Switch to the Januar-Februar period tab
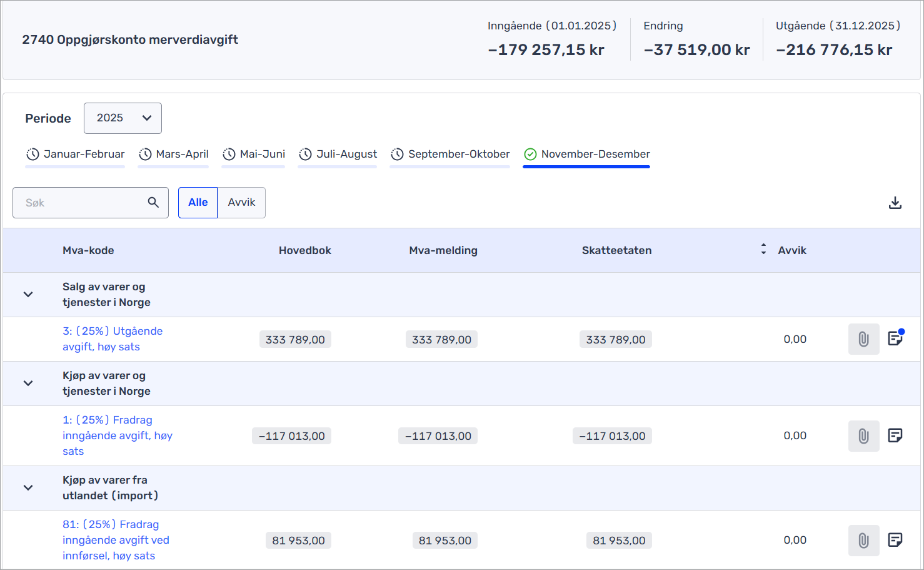The width and height of the screenshot is (924, 570). tap(76, 155)
